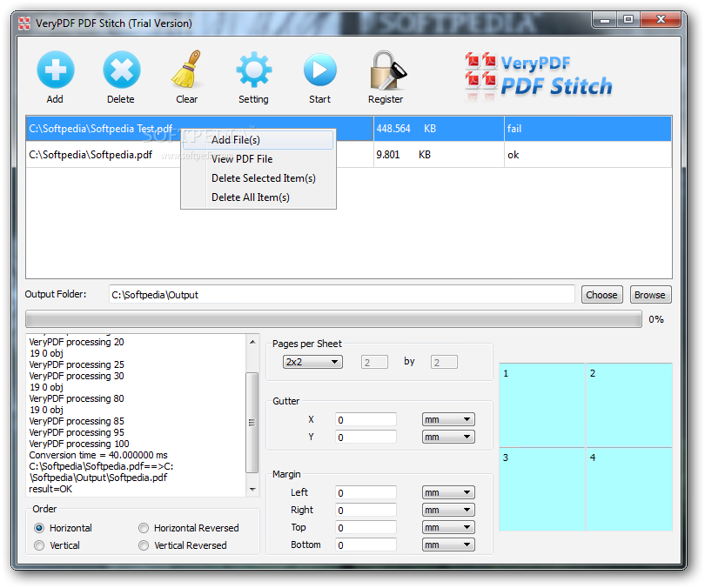Click the Margin Left value field
This screenshot has width=705, height=588.
[366, 493]
